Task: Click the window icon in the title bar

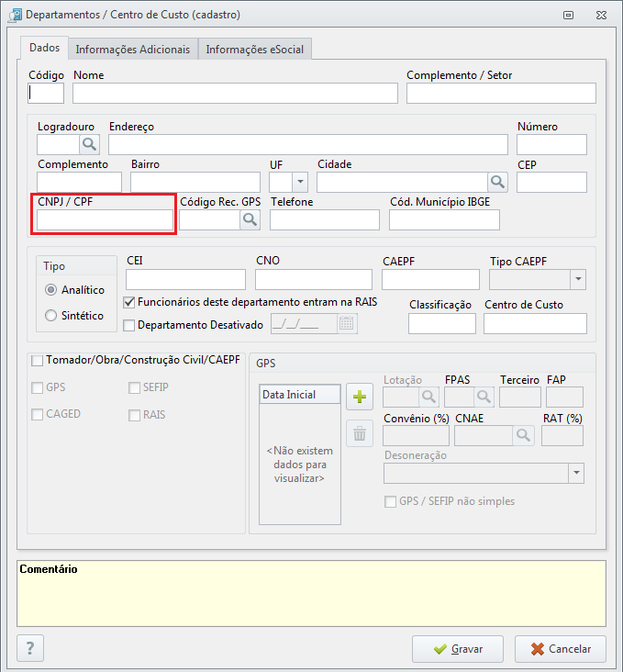Action: 16,15
